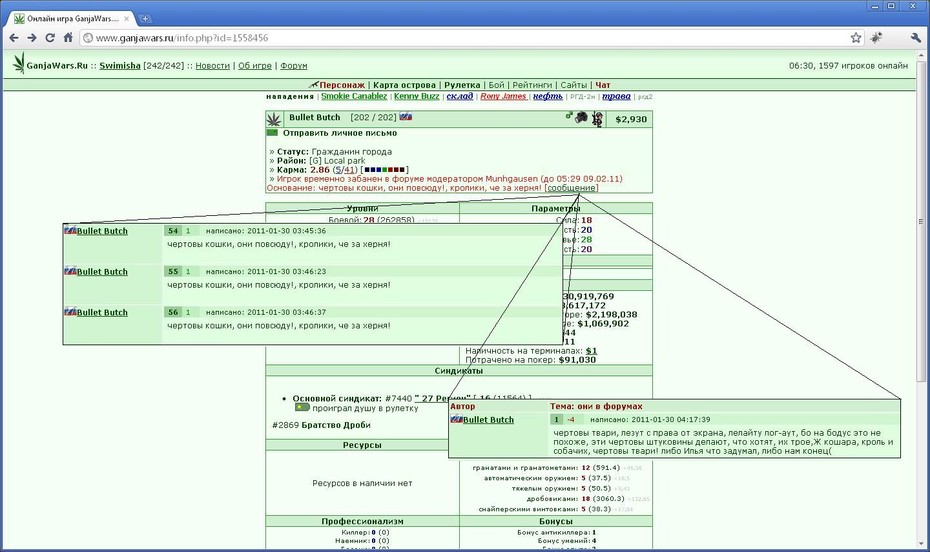Click the нефть link
This screenshot has height=552, width=930.
547,96
